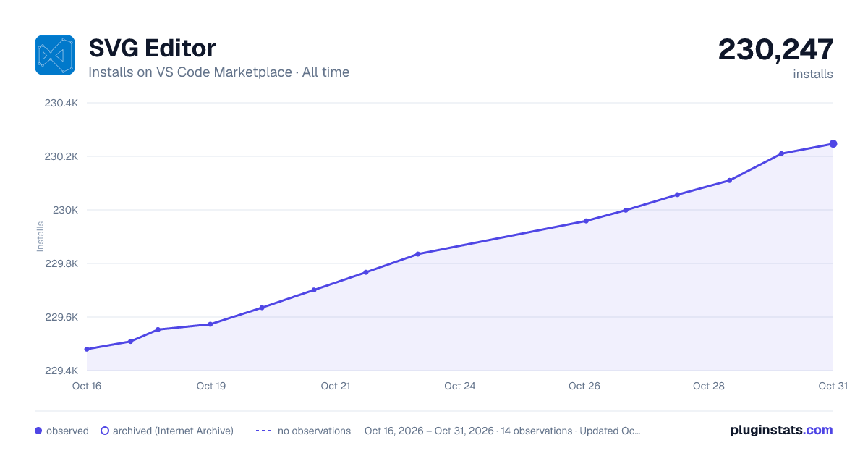Viewport: 868px width, 456px height.
Task: Select the first data point at Oct 16
Action: 87,349
